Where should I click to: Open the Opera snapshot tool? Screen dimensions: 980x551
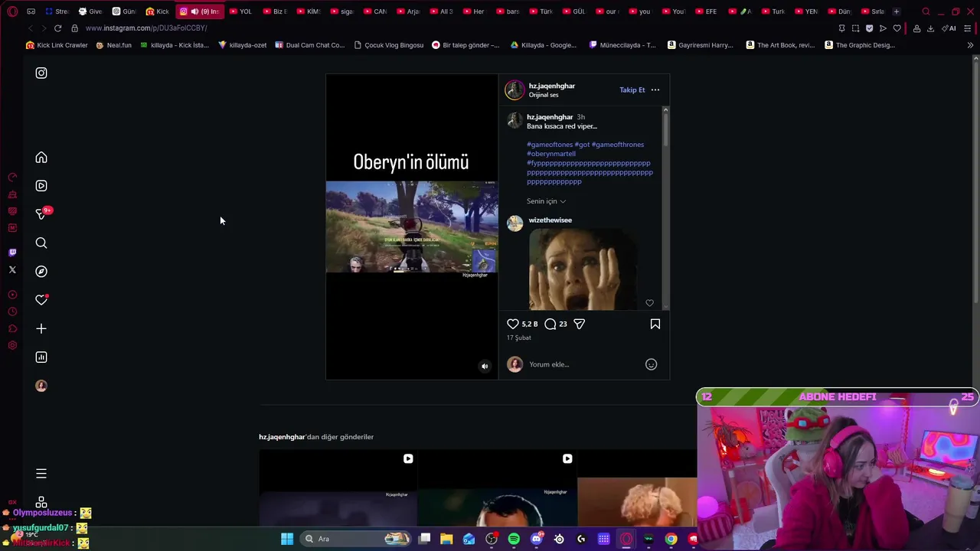click(x=855, y=28)
